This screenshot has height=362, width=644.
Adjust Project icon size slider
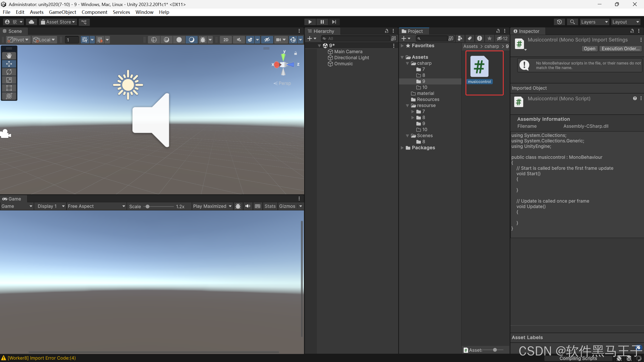click(493, 350)
